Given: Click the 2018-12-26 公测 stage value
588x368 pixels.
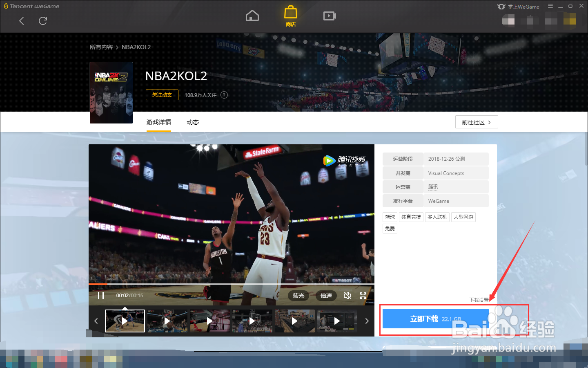Looking at the screenshot, I should click(446, 159).
